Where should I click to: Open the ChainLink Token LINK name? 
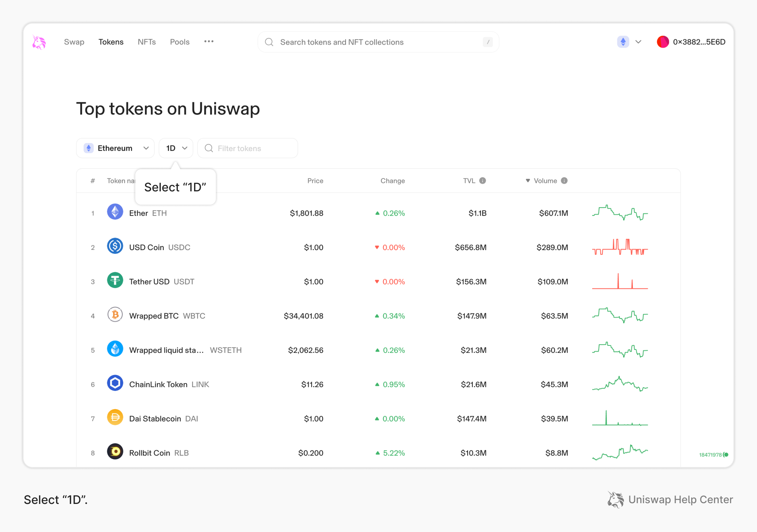pyautogui.click(x=169, y=385)
